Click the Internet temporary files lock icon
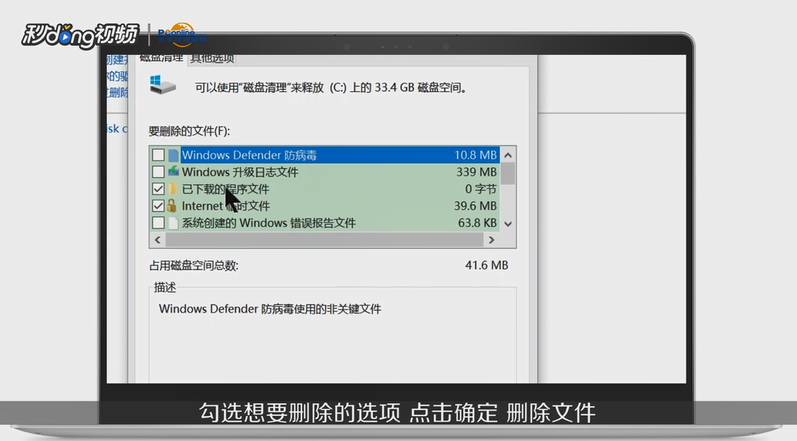The height and width of the screenshot is (441, 797). click(x=172, y=206)
